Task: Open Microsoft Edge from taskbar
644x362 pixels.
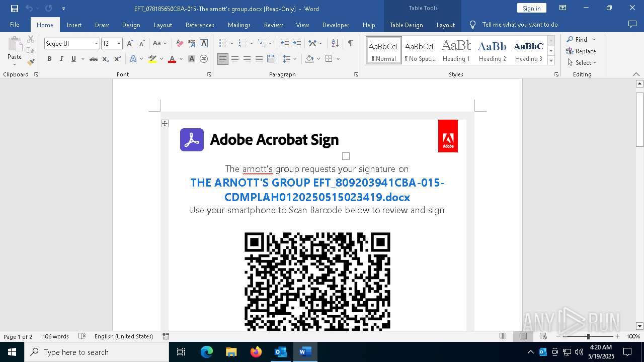Action: click(207, 352)
